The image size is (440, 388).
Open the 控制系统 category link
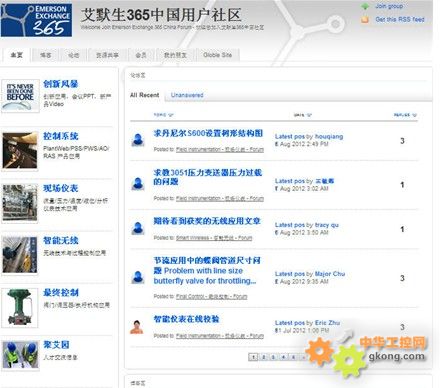pyautogui.click(x=61, y=136)
